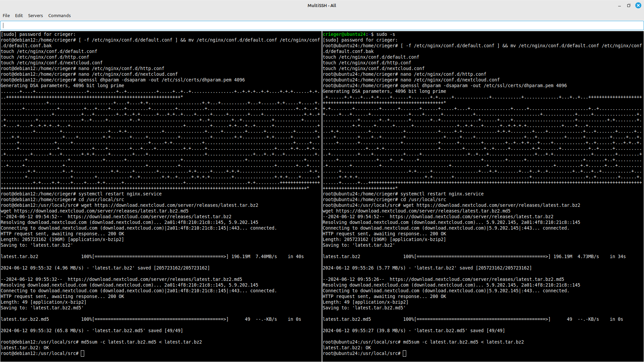Minimize the MultiSSH window
Image resolution: width=644 pixels, height=362 pixels.
[620, 5]
